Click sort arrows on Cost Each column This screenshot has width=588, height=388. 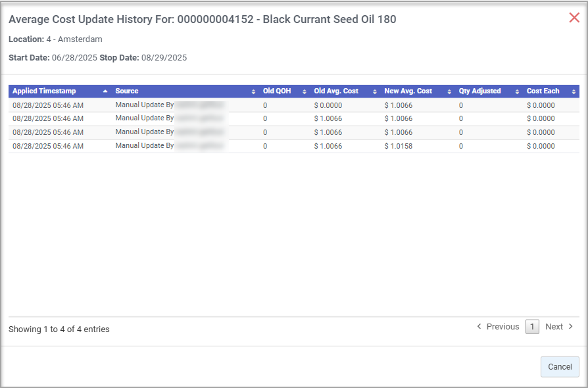(x=574, y=91)
